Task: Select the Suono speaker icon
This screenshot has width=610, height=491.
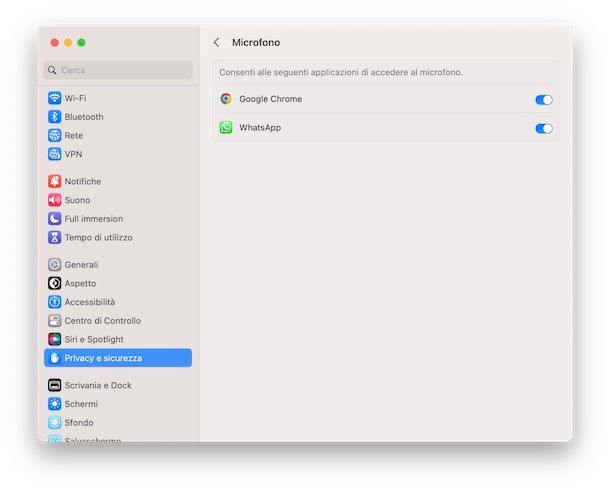Action: click(54, 200)
